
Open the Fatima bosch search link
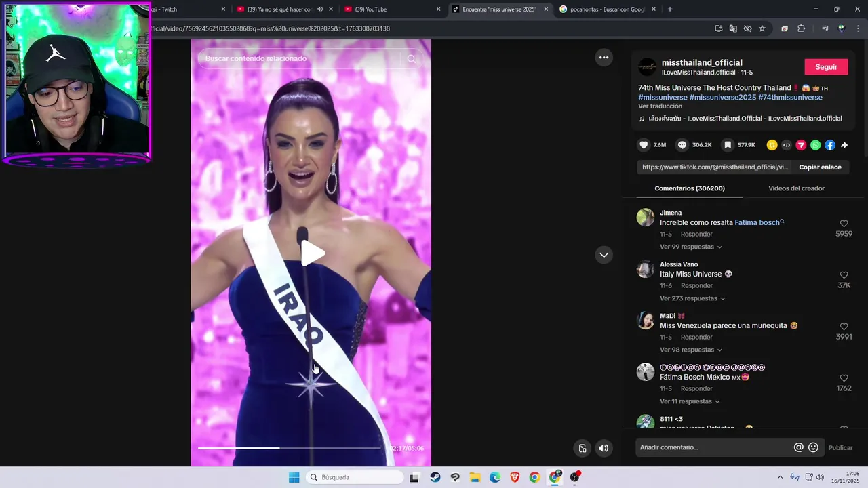point(759,222)
